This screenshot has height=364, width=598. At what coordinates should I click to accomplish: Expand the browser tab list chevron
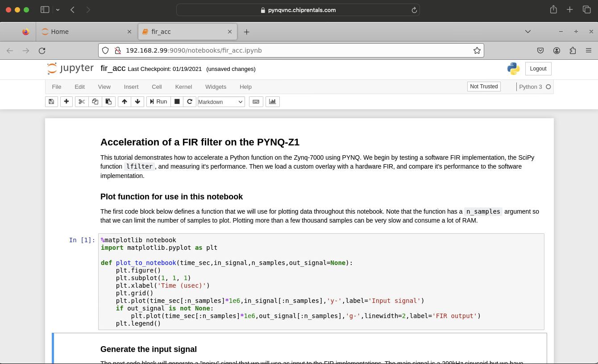[x=528, y=32]
